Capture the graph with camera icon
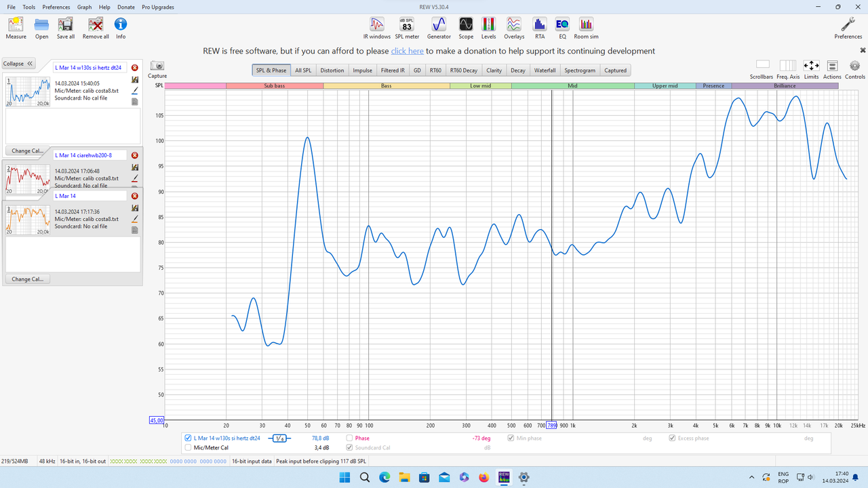This screenshot has width=868, height=488. pyautogui.click(x=157, y=69)
